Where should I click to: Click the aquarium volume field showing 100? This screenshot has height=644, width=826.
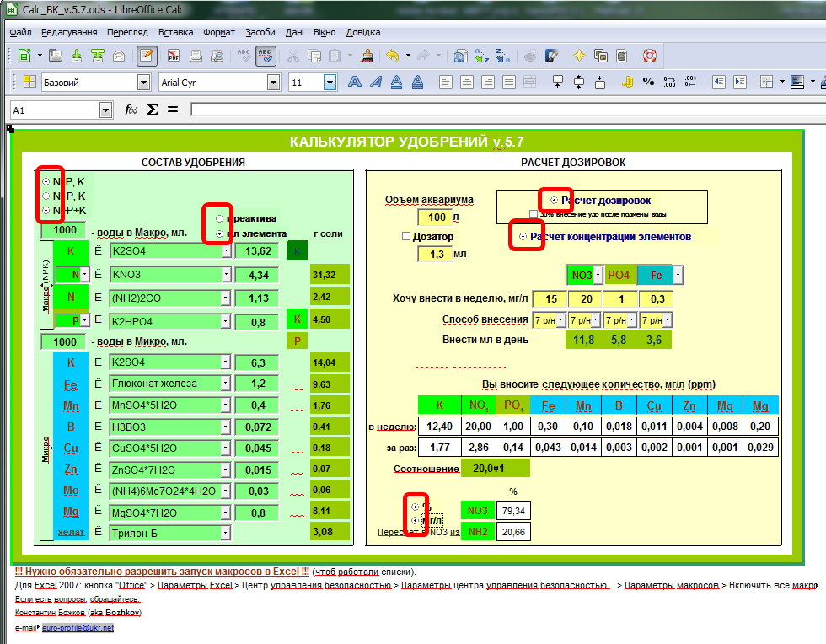[436, 217]
